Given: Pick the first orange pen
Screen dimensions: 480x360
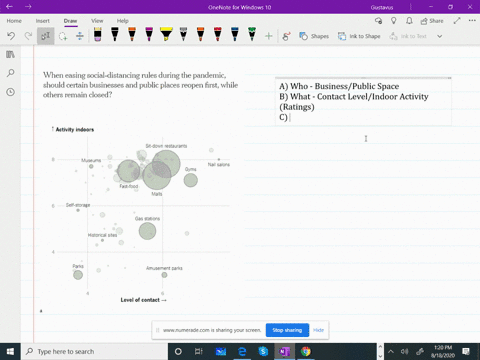Looking at the screenshot, I should 132,35.
